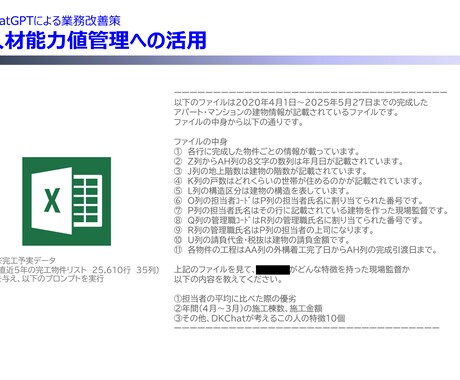Screen dimensions: 460x380
Task: Select item ③ J列の地上階数
Action: (271, 171)
